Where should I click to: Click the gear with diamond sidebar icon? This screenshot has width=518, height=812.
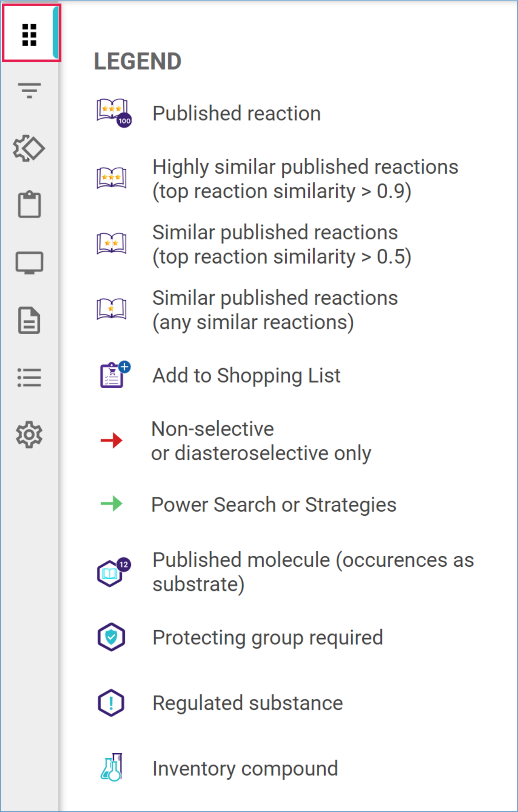tap(29, 148)
